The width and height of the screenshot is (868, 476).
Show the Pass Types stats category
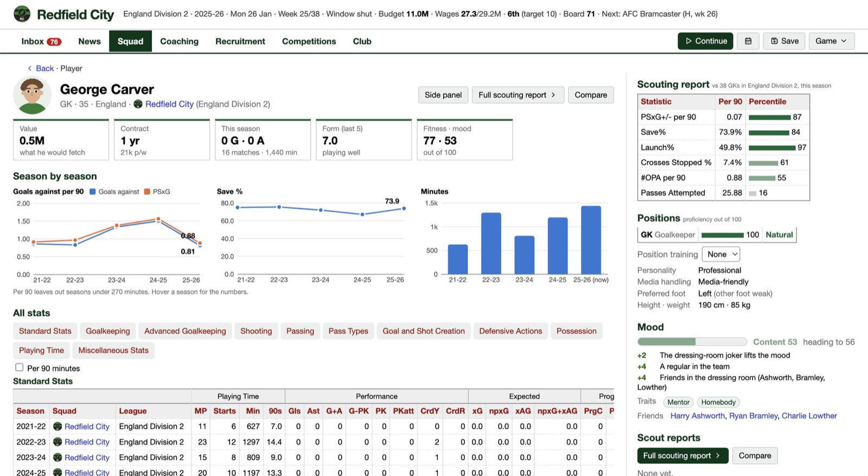(x=348, y=331)
